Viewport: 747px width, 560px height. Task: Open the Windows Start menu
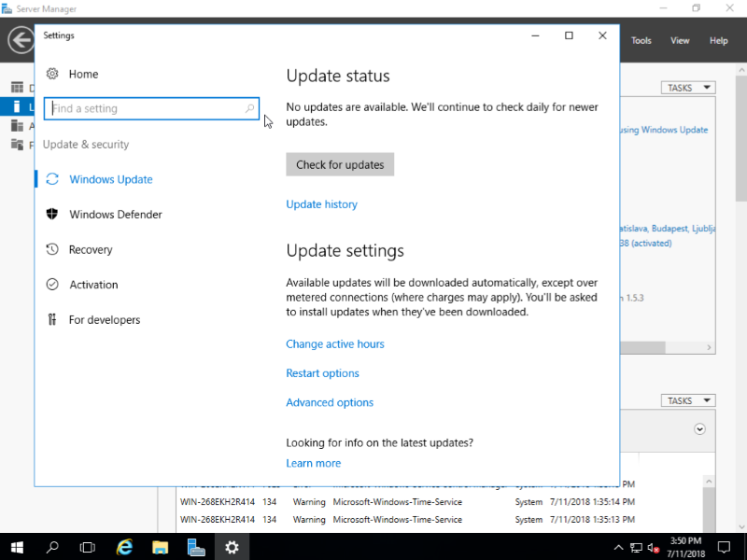(17, 547)
